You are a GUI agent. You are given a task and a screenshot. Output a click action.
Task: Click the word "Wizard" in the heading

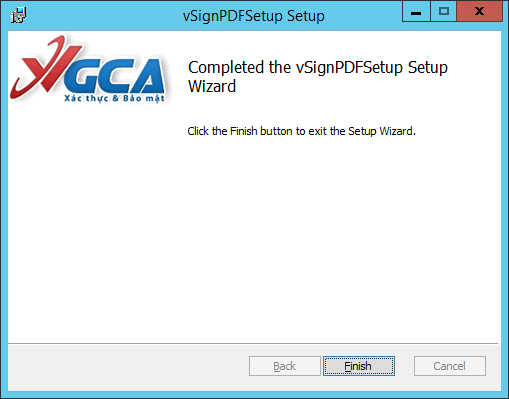[x=212, y=86]
